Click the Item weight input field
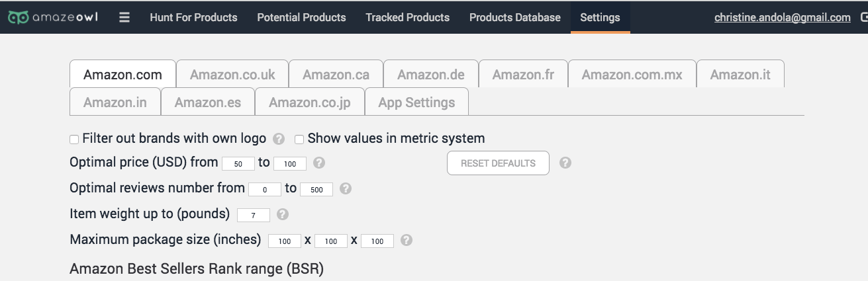 pos(253,215)
